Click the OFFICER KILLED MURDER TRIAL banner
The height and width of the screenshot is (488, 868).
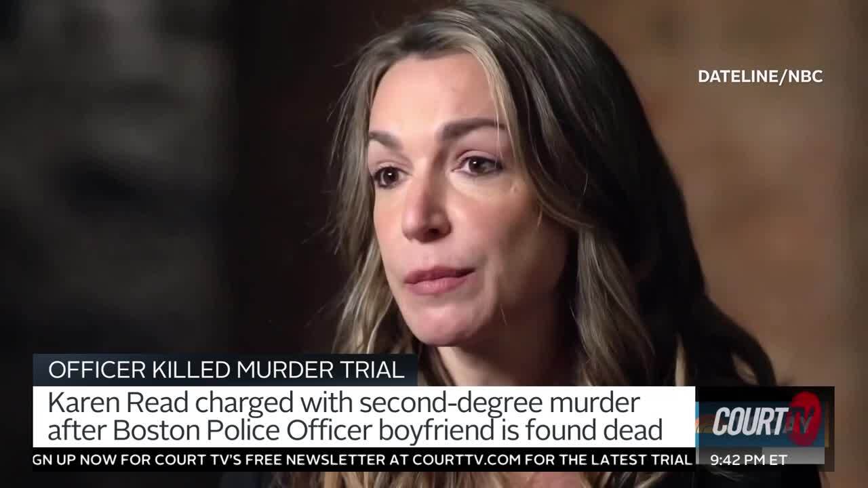(x=225, y=369)
